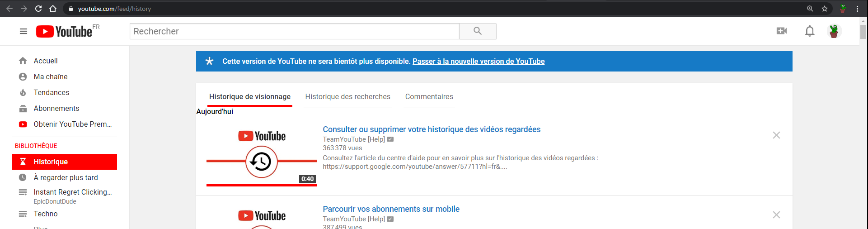Open the upload video camera icon

(782, 31)
